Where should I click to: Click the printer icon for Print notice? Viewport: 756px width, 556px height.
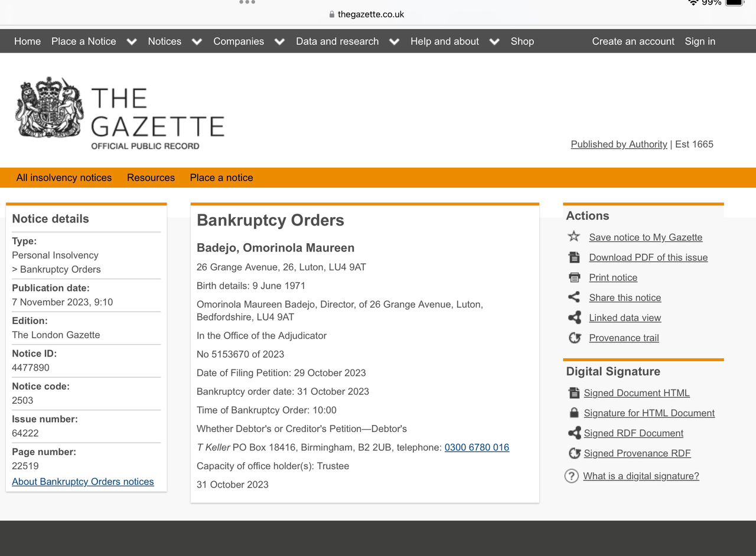point(573,277)
